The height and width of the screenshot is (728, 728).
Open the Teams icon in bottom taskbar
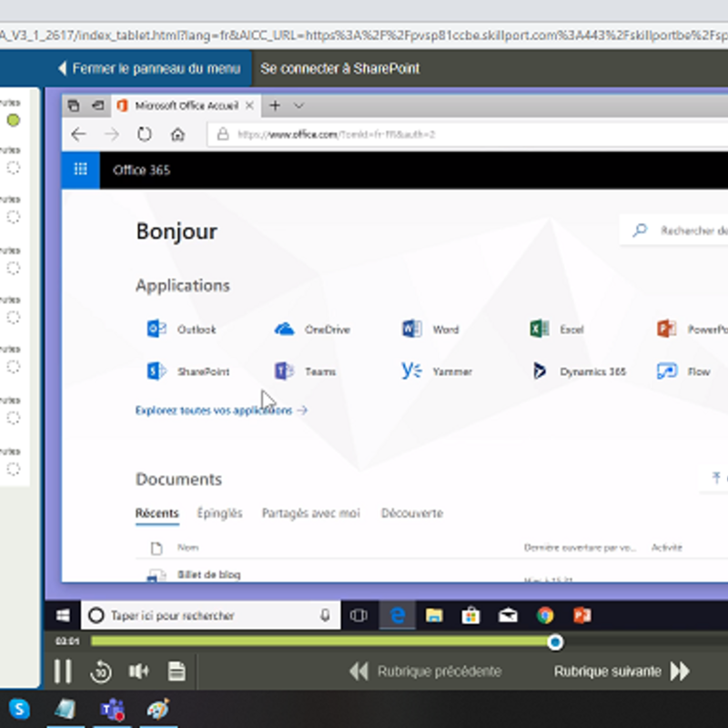point(112,709)
